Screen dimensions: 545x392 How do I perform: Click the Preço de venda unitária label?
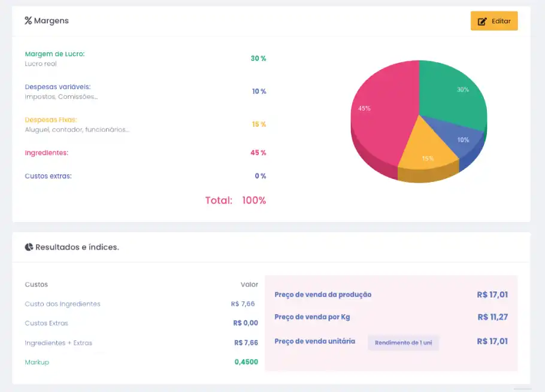314,341
